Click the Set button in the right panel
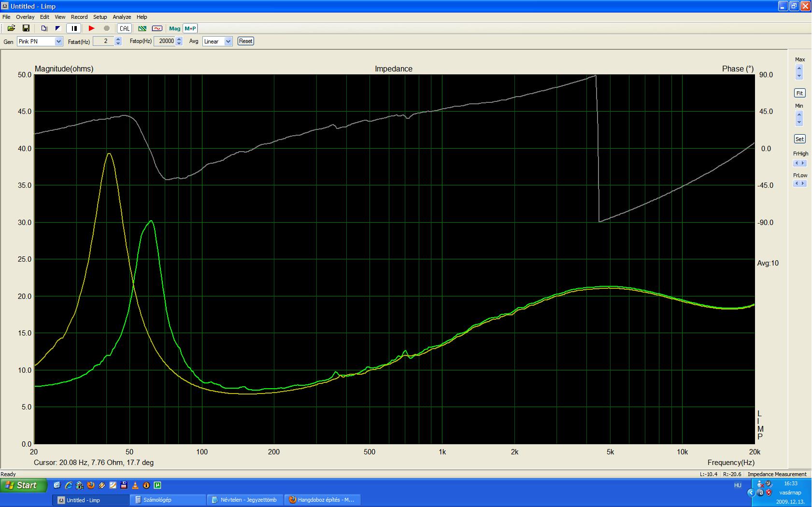 [x=799, y=139]
